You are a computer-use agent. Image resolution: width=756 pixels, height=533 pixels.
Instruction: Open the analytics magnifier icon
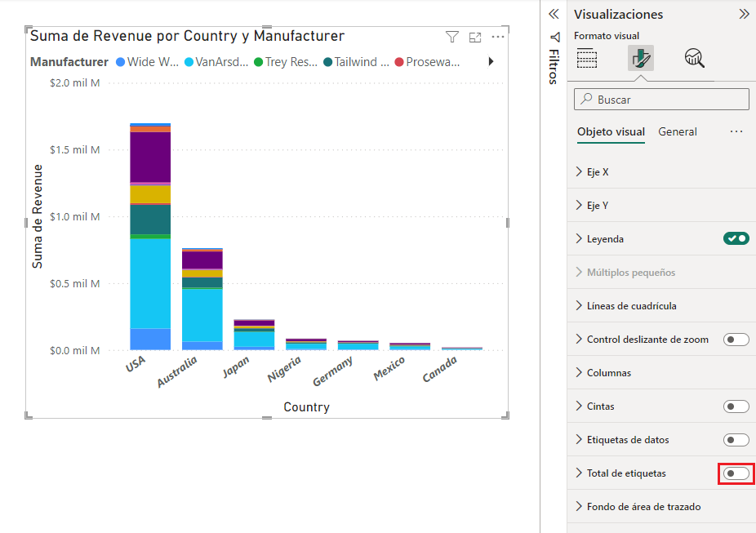[x=694, y=58]
